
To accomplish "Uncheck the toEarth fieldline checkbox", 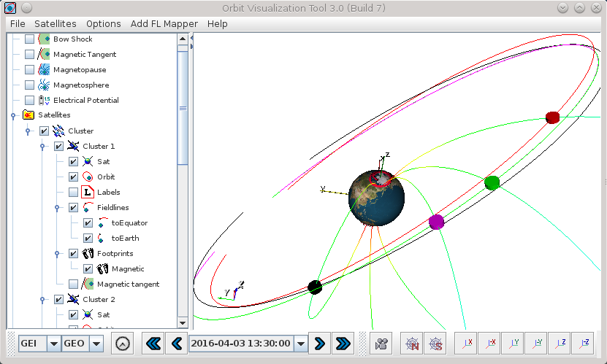I will click(88, 239).
